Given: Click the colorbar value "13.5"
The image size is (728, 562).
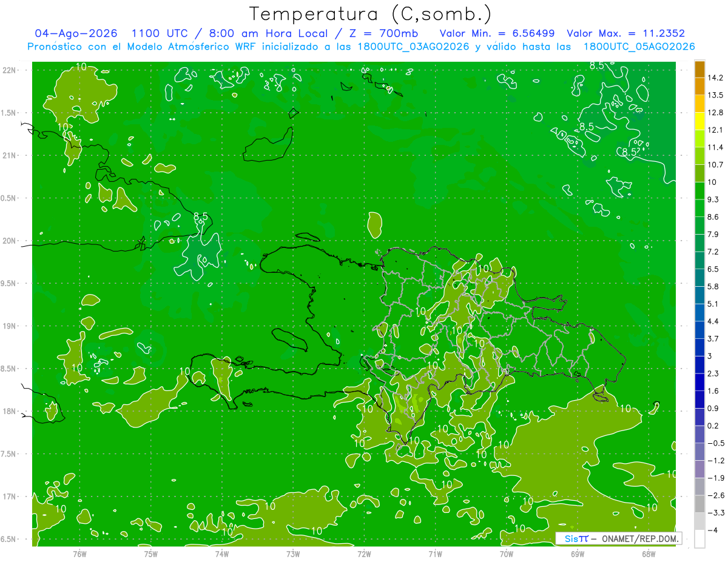Looking at the screenshot, I should [x=716, y=95].
